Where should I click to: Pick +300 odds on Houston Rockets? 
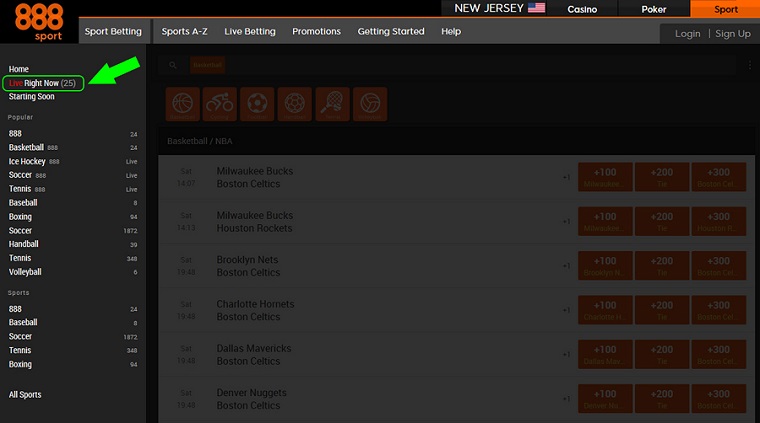[719, 222]
